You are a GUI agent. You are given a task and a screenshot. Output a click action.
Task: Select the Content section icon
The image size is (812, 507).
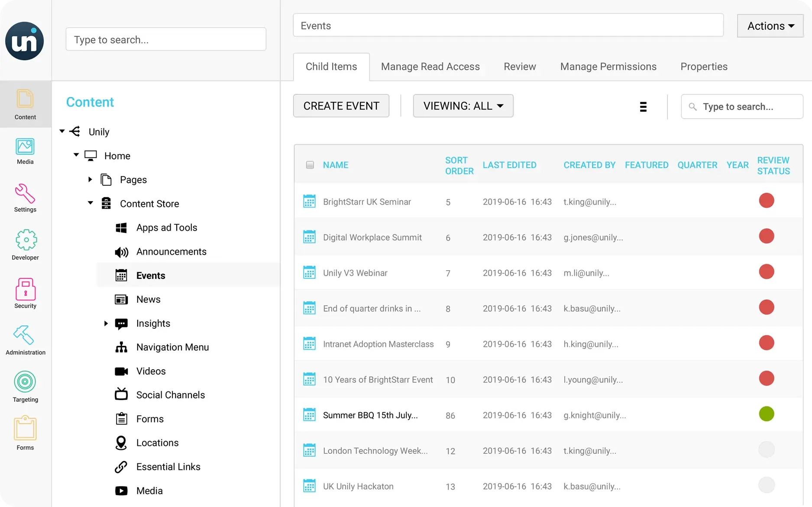click(25, 104)
